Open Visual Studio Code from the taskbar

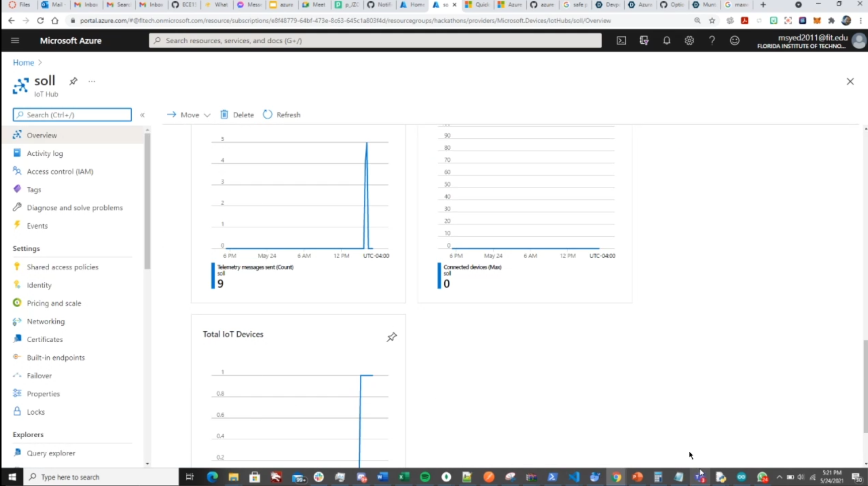click(574, 477)
